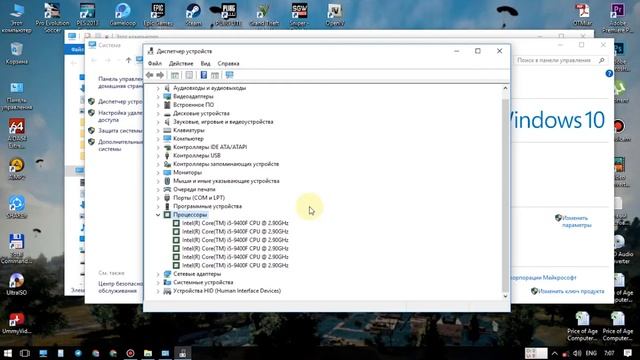This screenshot has height=360, width=640.
Task: Click Изменить ключ продукта link
Action: 571,291
